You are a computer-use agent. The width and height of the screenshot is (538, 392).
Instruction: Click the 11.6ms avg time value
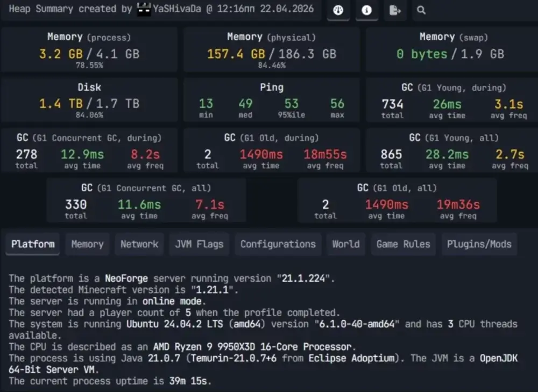click(139, 204)
